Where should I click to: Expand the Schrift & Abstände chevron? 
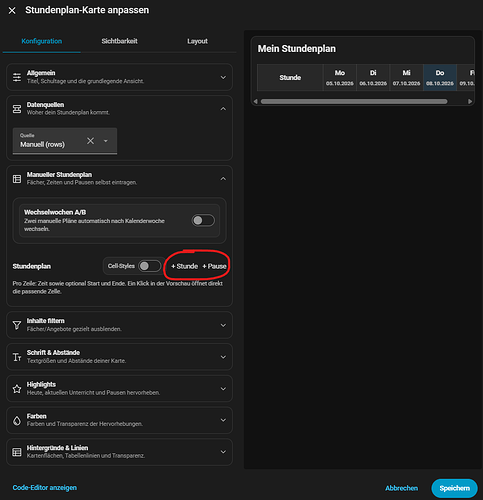(223, 357)
